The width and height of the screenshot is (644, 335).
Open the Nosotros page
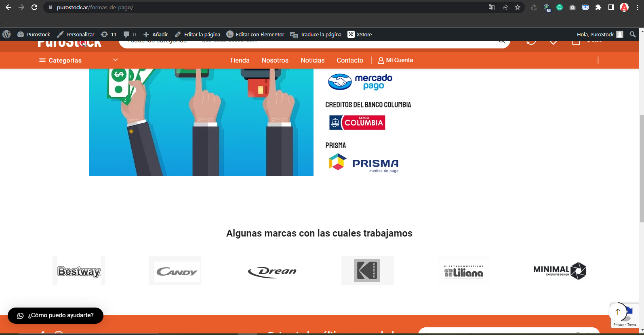point(275,60)
